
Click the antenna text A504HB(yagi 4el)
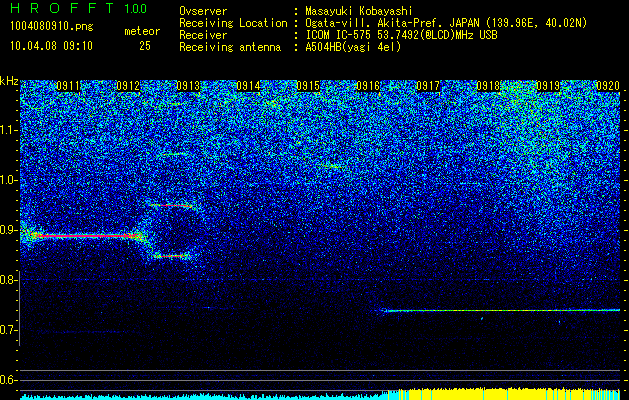click(353, 47)
